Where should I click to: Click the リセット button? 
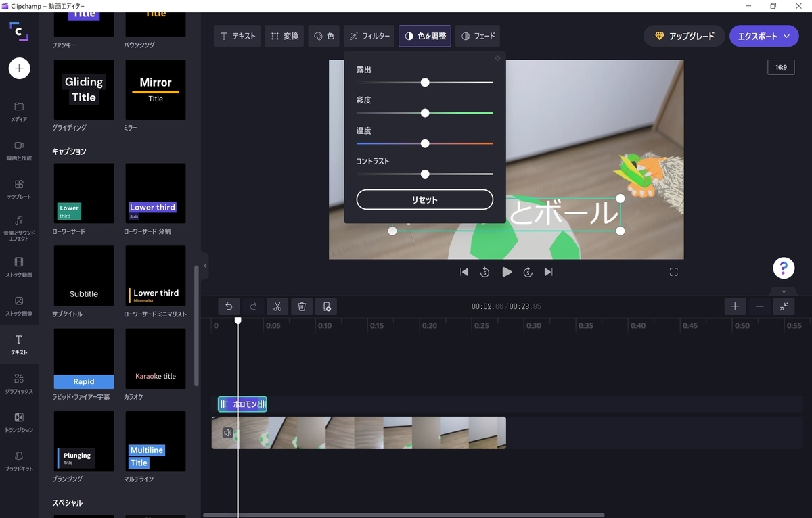(425, 199)
